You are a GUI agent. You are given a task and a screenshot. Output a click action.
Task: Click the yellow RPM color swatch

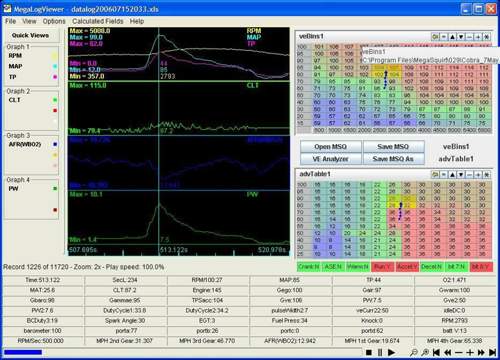point(54,56)
